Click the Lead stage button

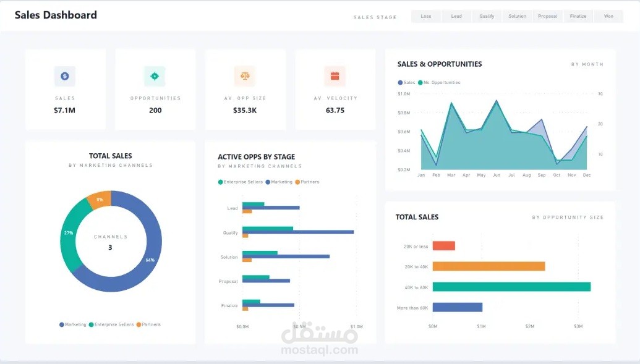click(x=456, y=16)
